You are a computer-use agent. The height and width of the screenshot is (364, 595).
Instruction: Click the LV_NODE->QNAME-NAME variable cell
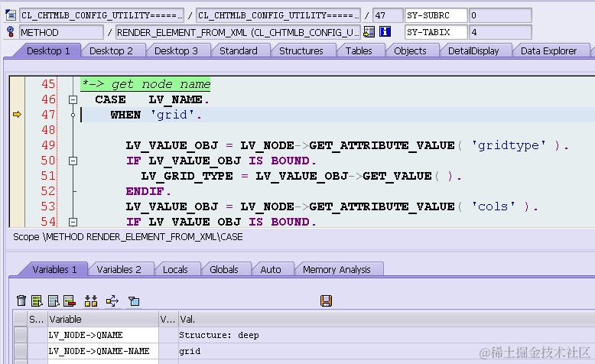pyautogui.click(x=102, y=351)
